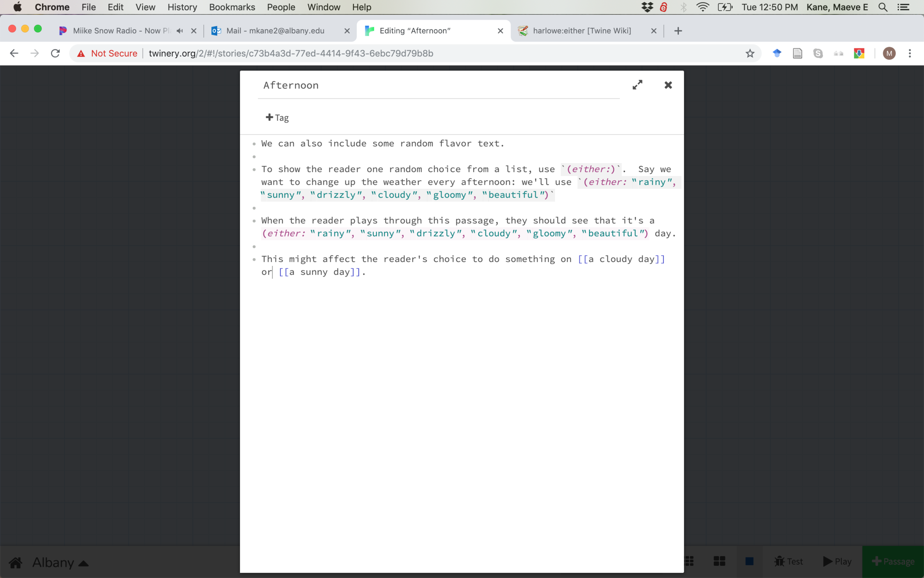Image resolution: width=924 pixels, height=578 pixels.
Task: Select the single-square full zoom view
Action: (x=749, y=561)
